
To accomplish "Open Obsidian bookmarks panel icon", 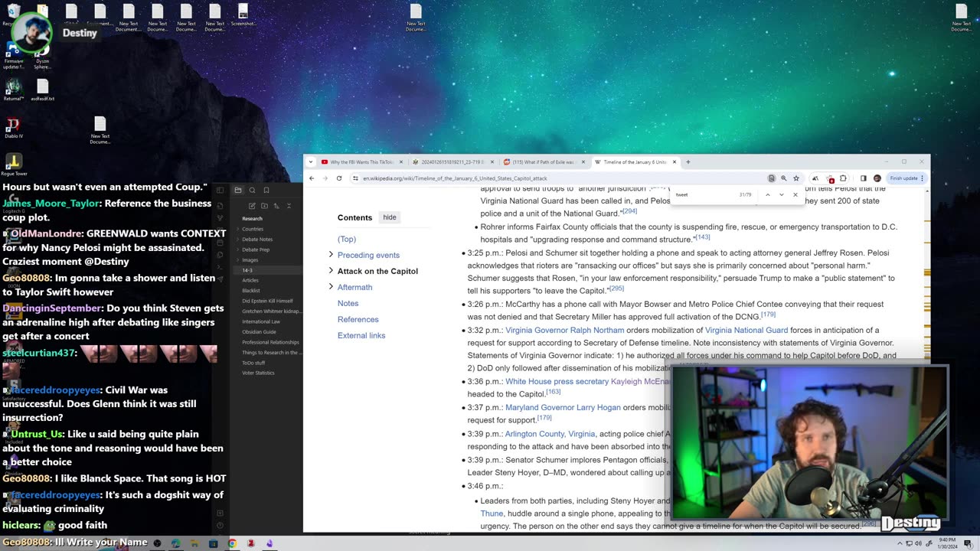I will 266,191.
